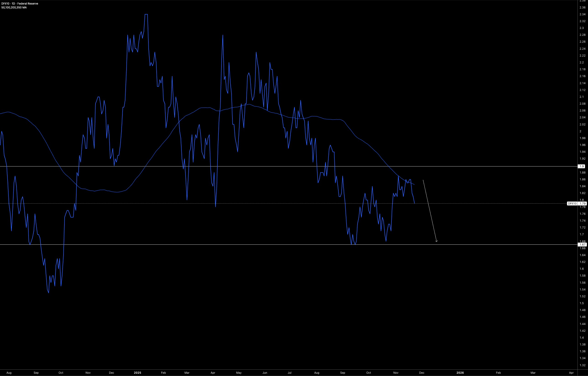Select the Dec label near 2026
Image resolution: width=588 pixels, height=376 pixels.
click(x=422, y=373)
